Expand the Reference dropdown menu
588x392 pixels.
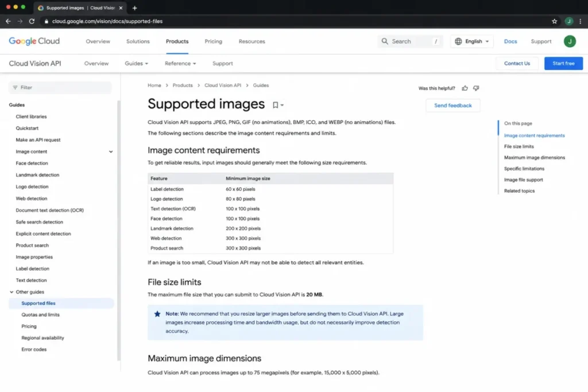(x=180, y=63)
